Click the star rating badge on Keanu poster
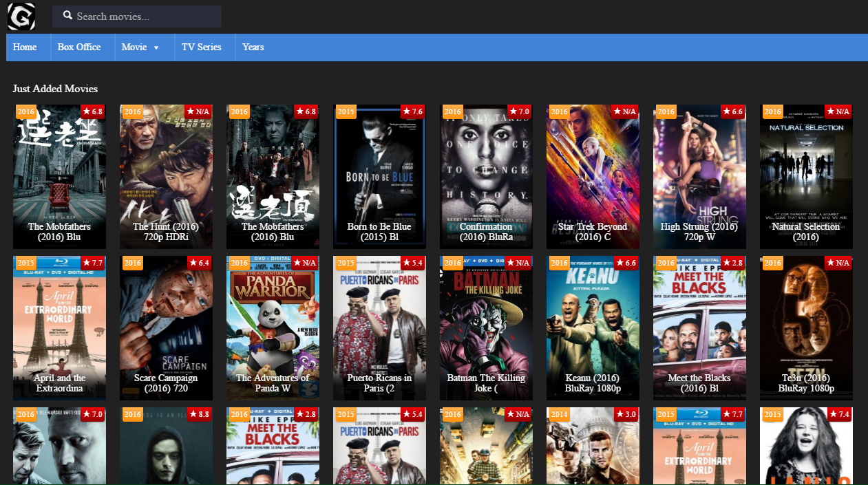 (x=625, y=263)
